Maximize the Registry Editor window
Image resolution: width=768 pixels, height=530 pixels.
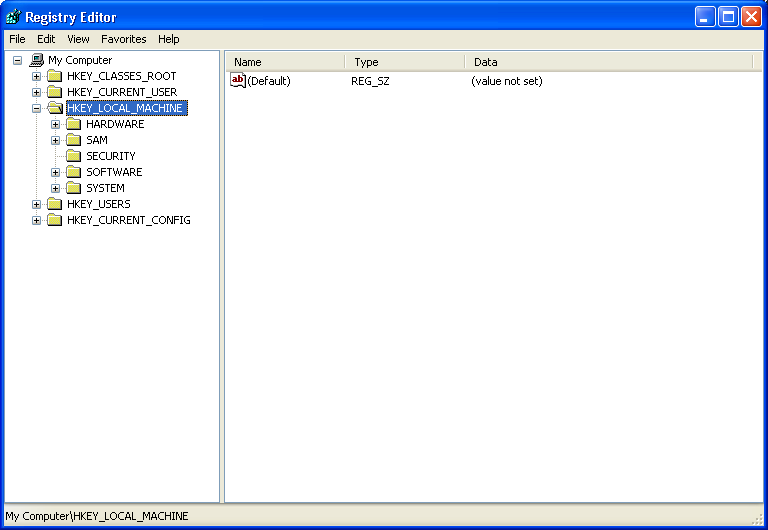pyautogui.click(x=728, y=17)
